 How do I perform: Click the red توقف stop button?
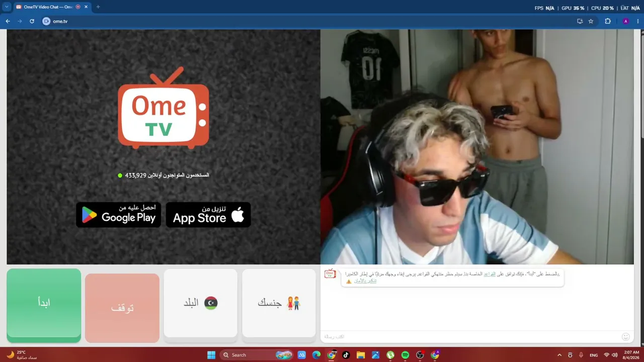[x=122, y=308]
